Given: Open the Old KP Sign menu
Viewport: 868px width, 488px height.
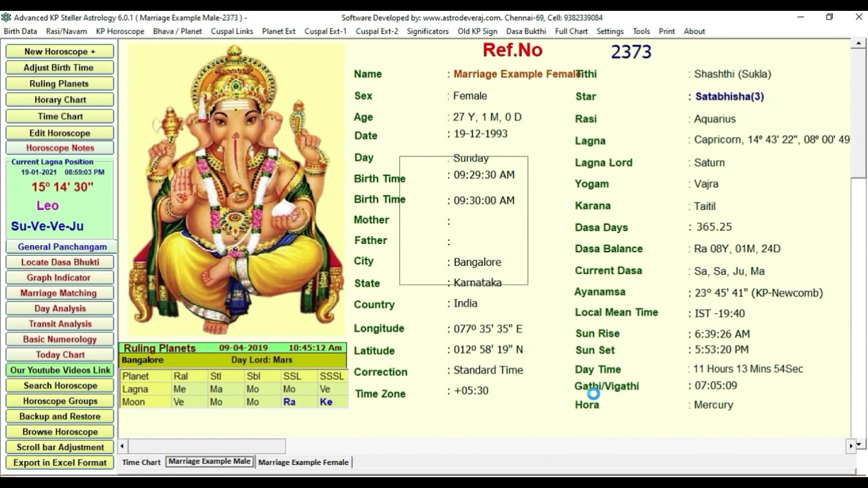Looking at the screenshot, I should pyautogui.click(x=477, y=31).
